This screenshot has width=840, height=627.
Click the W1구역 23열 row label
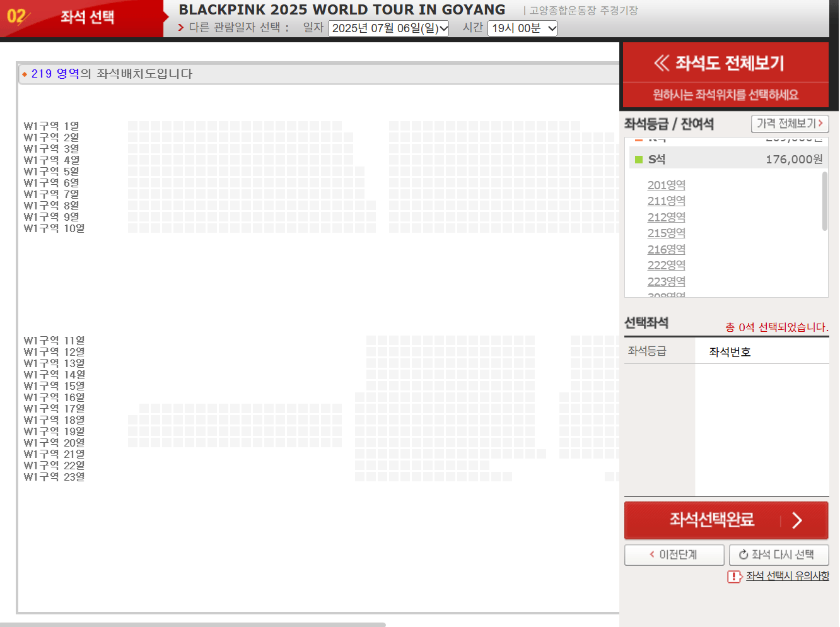pos(54,477)
